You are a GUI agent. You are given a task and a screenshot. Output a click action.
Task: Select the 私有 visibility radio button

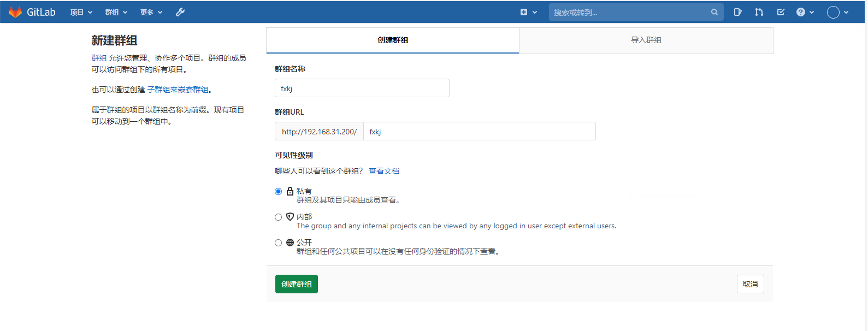[279, 191]
